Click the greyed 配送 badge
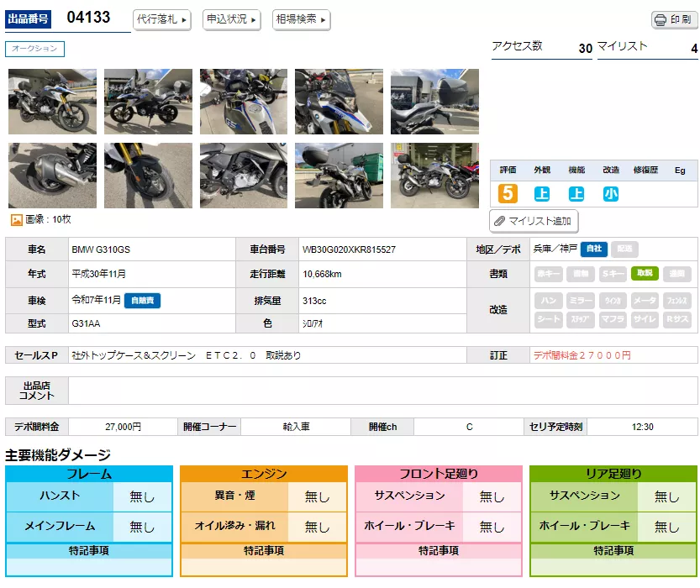The width and height of the screenshot is (700, 588). 624,249
